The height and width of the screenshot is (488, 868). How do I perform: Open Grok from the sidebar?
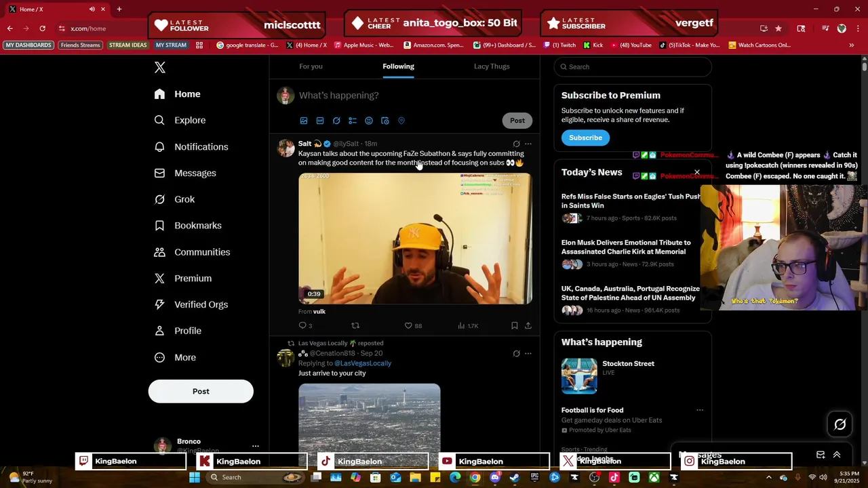coord(175,199)
